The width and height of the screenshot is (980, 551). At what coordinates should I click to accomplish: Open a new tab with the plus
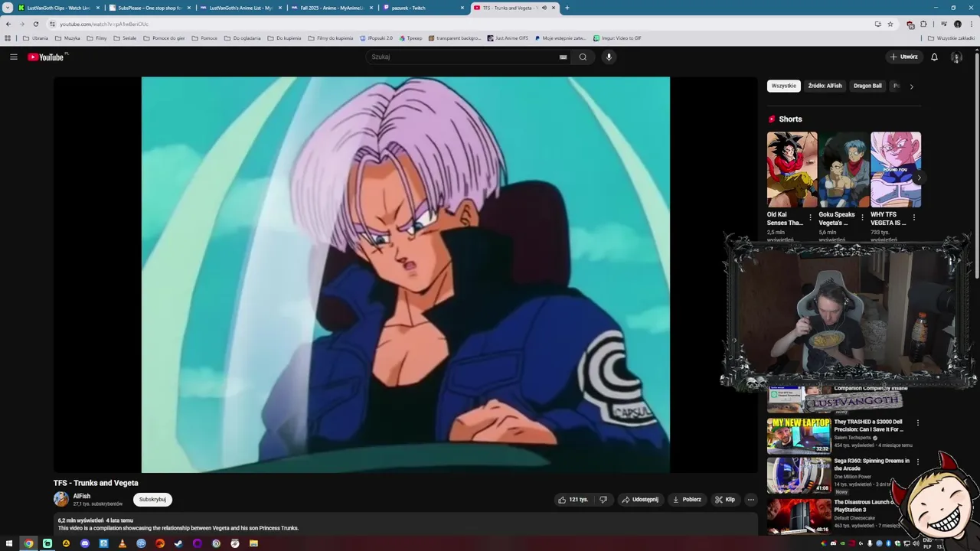567,8
